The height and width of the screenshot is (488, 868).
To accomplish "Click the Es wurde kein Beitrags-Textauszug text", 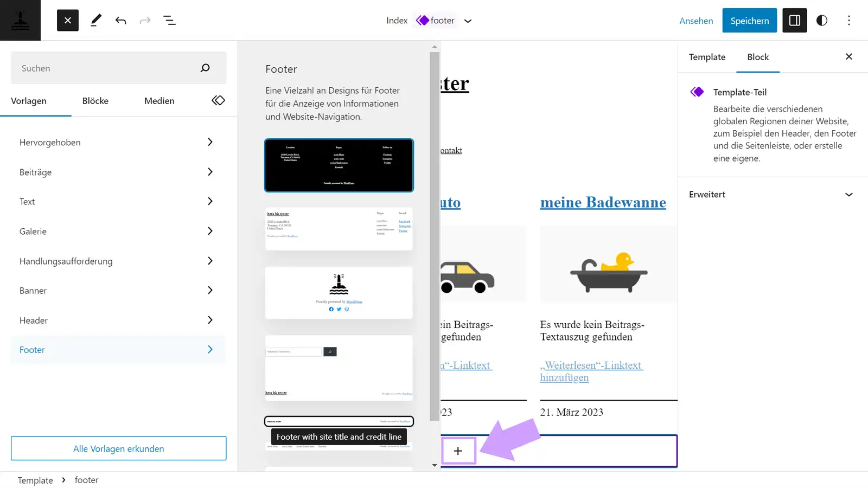I will click(x=592, y=331).
